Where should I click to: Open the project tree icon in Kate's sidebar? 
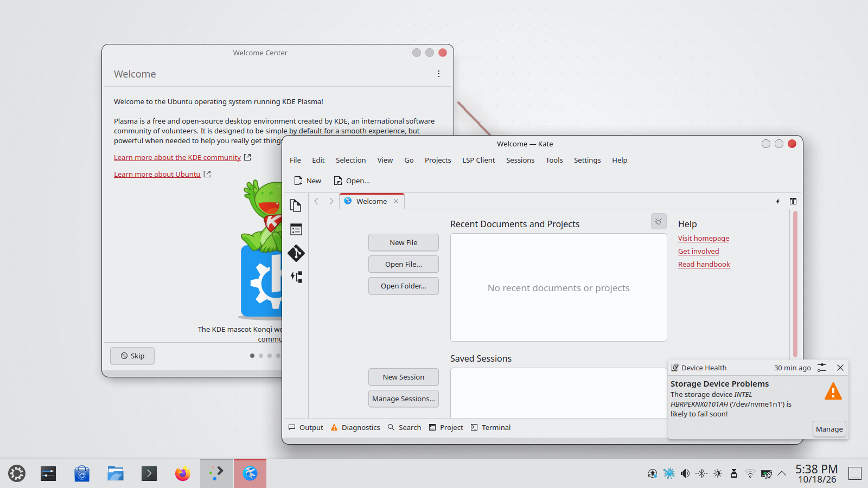296,277
